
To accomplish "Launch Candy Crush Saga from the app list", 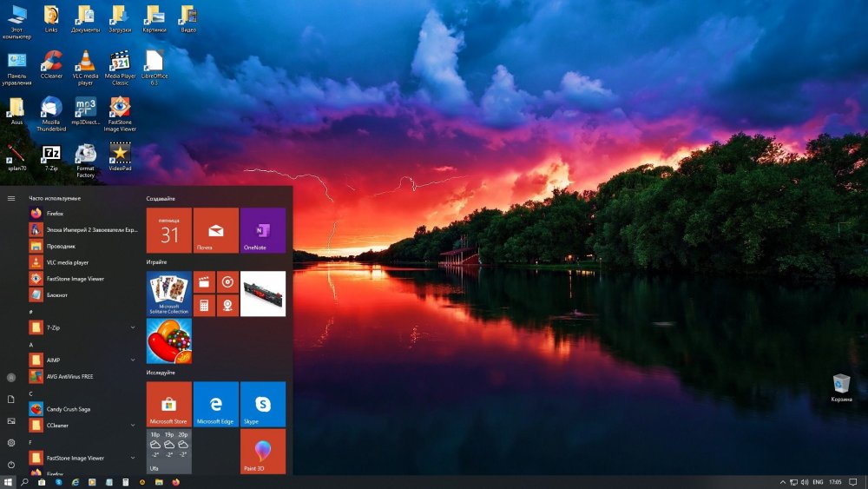I will pyautogui.click(x=83, y=409).
